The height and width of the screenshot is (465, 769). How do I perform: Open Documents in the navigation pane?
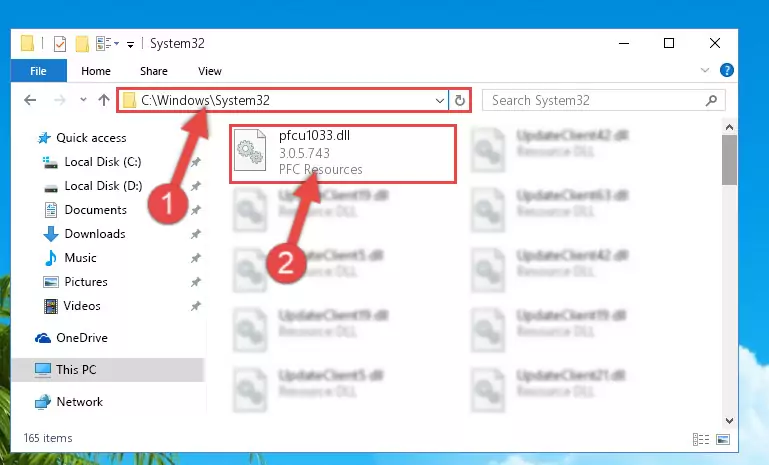(x=96, y=210)
